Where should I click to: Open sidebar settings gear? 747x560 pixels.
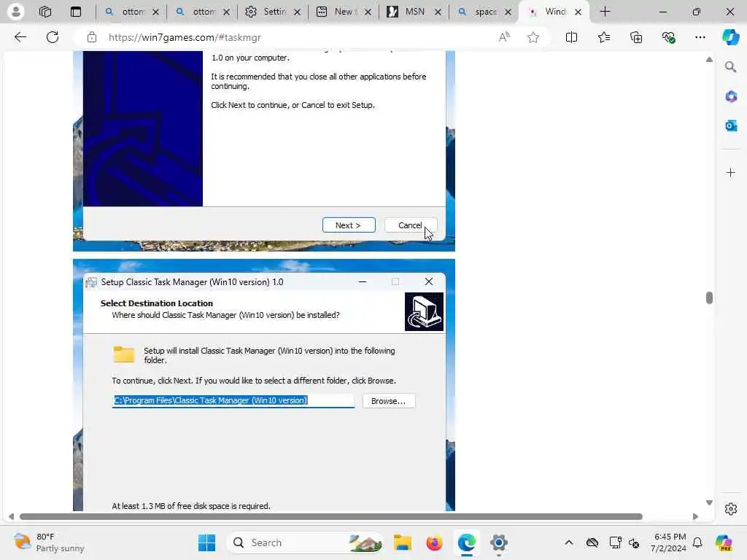tap(731, 509)
